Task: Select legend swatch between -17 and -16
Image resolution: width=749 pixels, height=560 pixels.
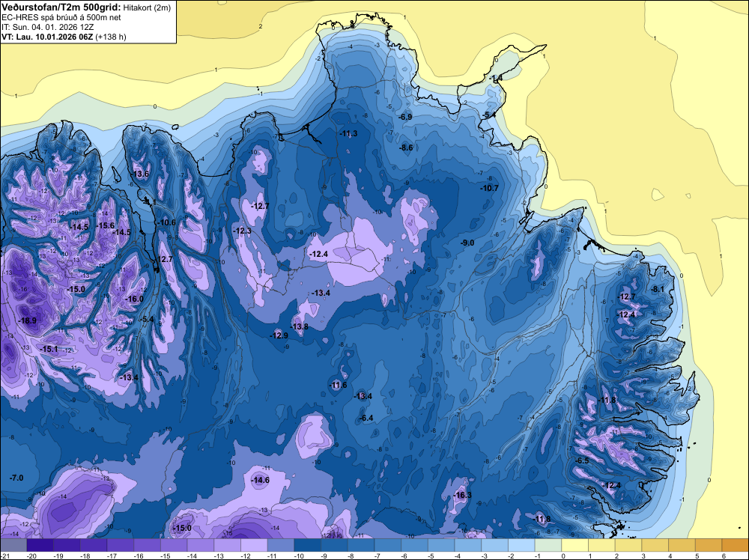Action: tap(121, 545)
